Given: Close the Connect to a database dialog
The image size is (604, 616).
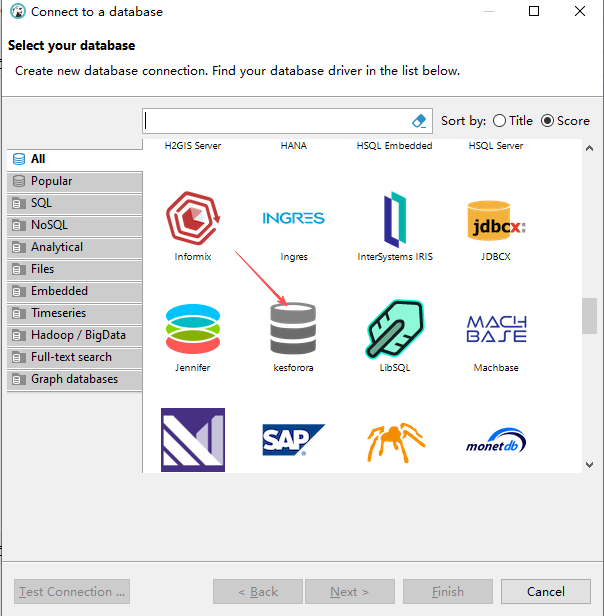Looking at the screenshot, I should pos(580,11).
